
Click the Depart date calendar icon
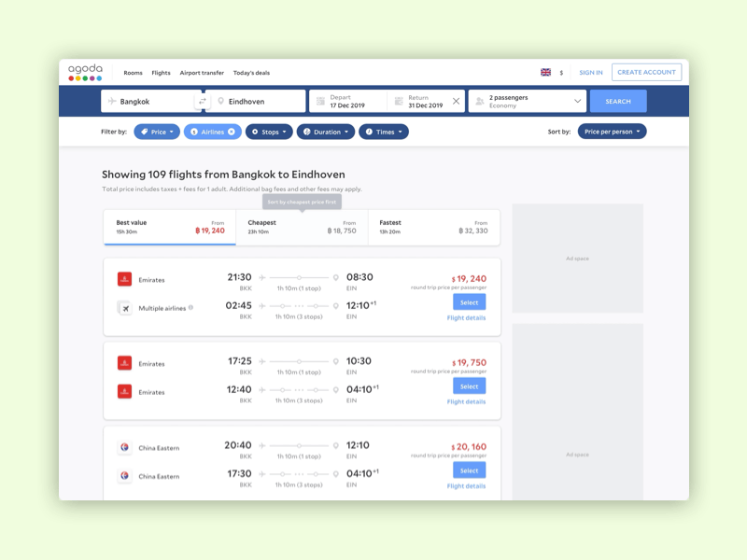(321, 100)
